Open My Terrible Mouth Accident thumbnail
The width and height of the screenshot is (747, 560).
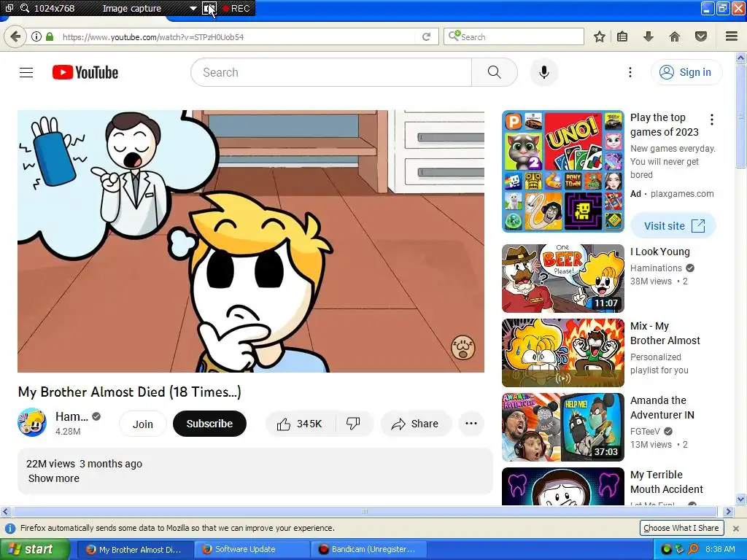click(x=562, y=486)
